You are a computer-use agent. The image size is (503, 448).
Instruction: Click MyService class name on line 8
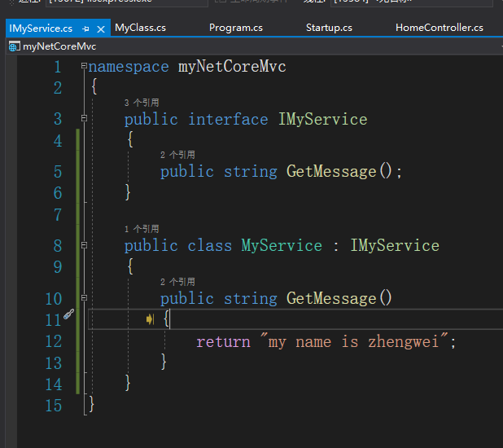[x=282, y=246]
